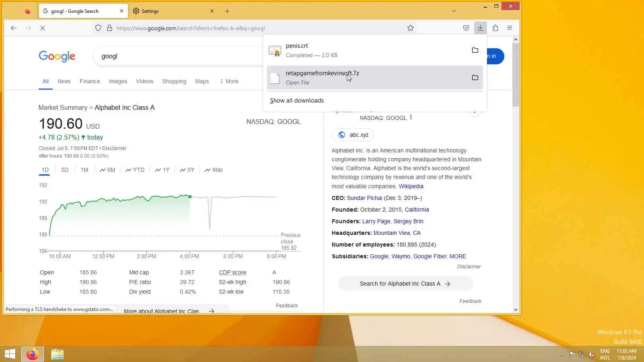
Task: Open the Larry Page link
Action: 376,221
